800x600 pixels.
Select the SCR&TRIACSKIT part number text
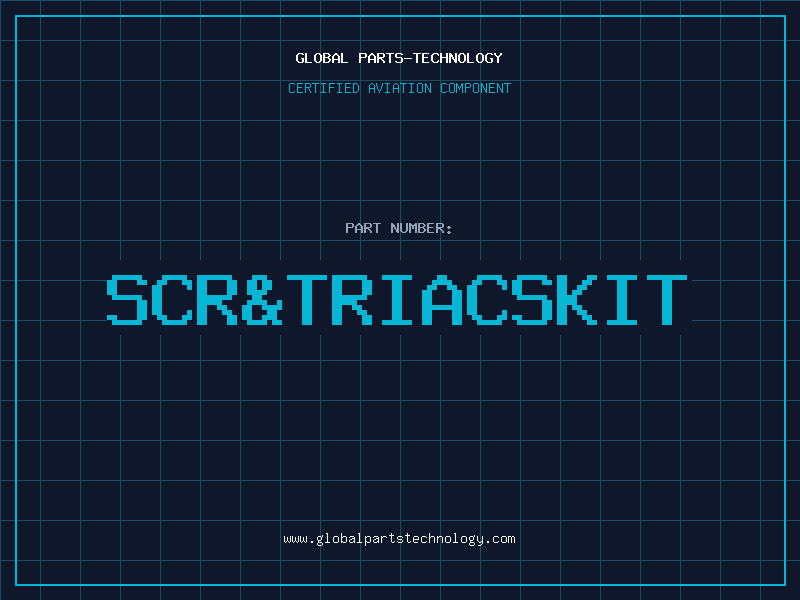click(397, 299)
